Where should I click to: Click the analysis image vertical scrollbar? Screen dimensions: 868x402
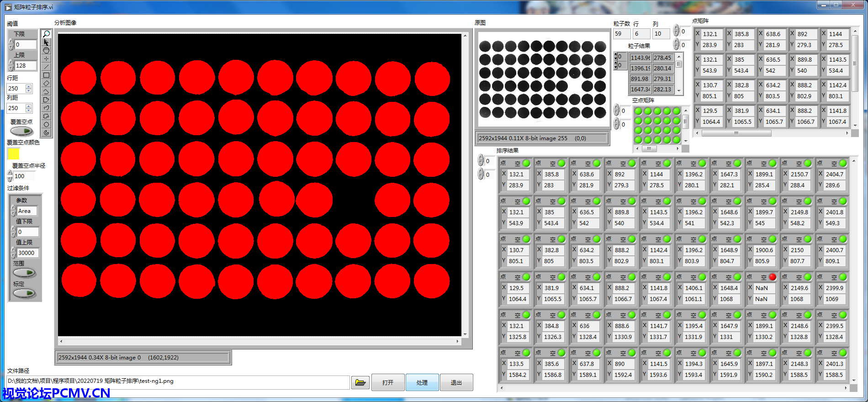(465, 185)
